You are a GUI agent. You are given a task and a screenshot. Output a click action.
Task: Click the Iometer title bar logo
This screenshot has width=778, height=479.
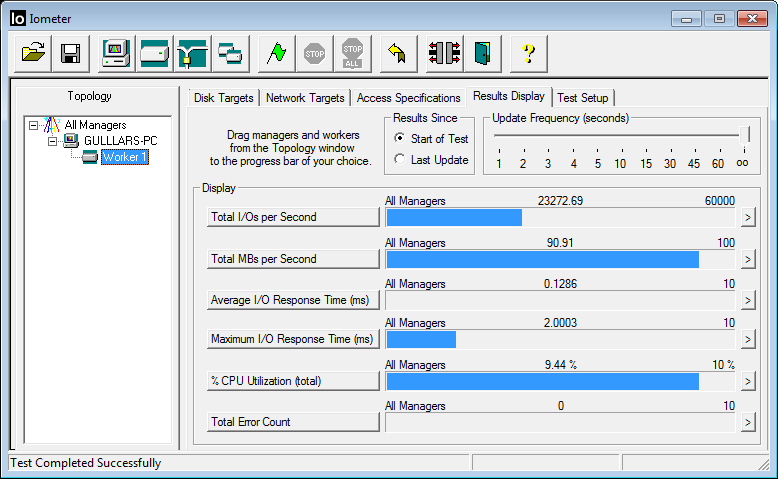pyautogui.click(x=18, y=18)
